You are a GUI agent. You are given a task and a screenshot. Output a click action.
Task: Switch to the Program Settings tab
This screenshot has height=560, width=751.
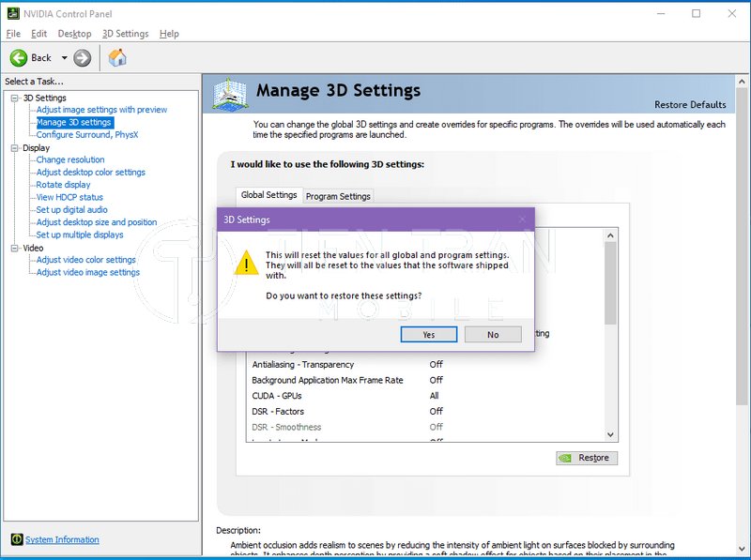click(338, 196)
